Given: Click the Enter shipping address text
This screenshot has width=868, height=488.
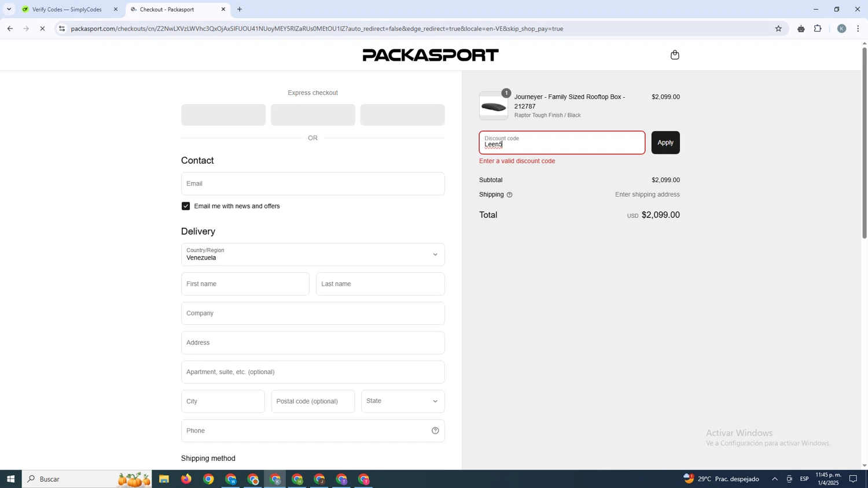Looking at the screenshot, I should (647, 195).
